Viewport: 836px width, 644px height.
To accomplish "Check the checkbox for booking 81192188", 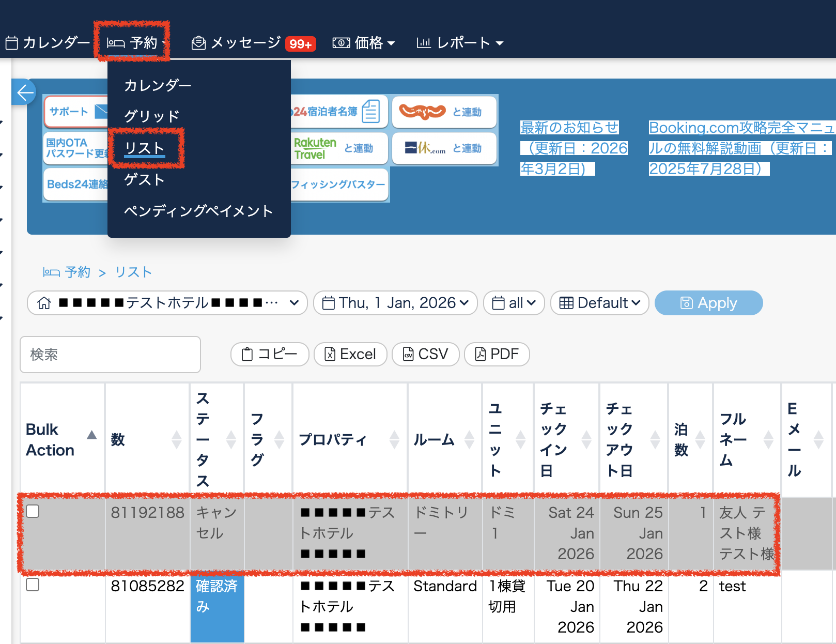I will (x=33, y=511).
